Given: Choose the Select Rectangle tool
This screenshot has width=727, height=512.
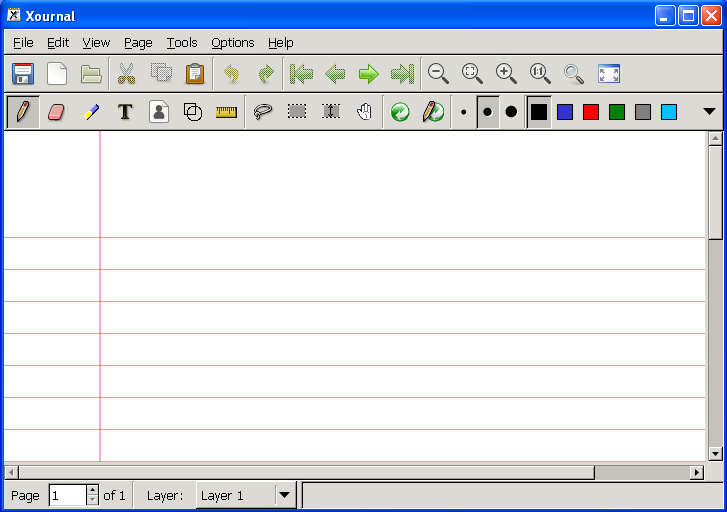Looking at the screenshot, I should coord(297,111).
